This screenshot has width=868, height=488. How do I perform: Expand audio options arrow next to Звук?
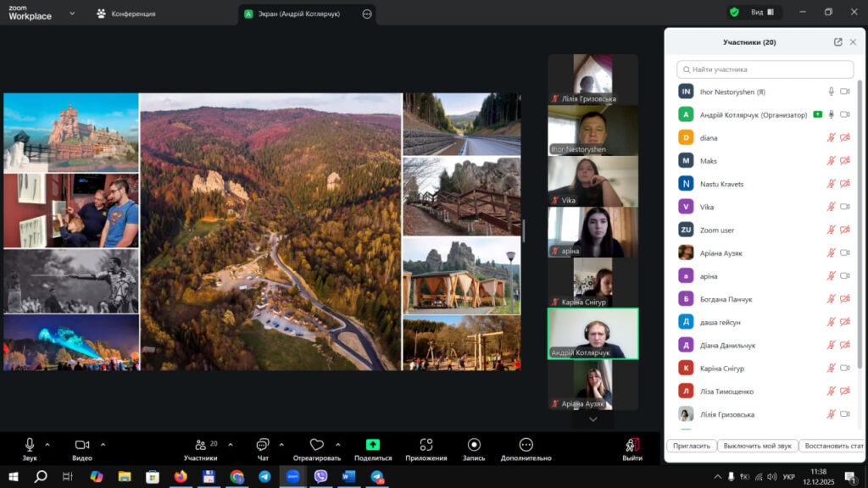(x=47, y=444)
